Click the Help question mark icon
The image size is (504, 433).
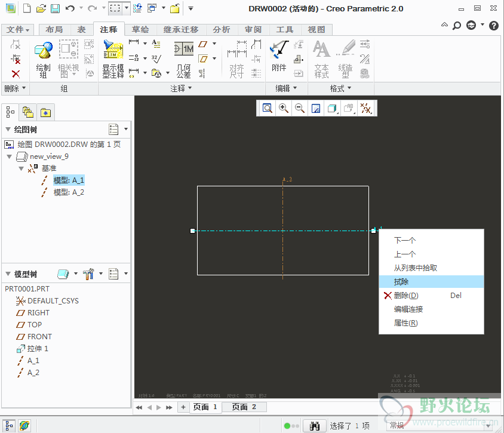tap(493, 26)
